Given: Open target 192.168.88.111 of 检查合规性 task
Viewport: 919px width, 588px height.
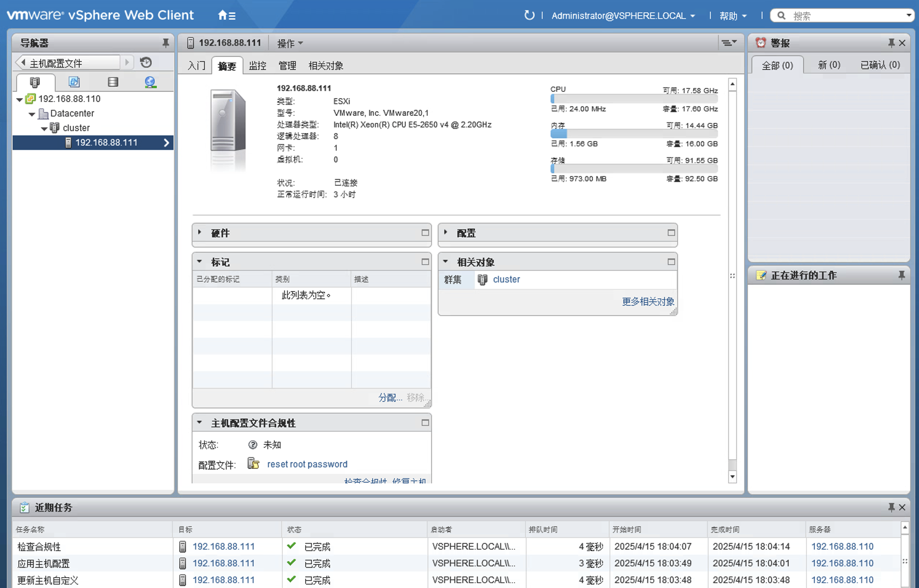Looking at the screenshot, I should [x=223, y=546].
